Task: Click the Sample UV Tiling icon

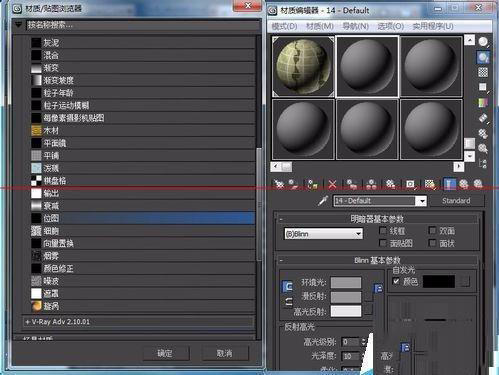Action: pyautogui.click(x=483, y=87)
